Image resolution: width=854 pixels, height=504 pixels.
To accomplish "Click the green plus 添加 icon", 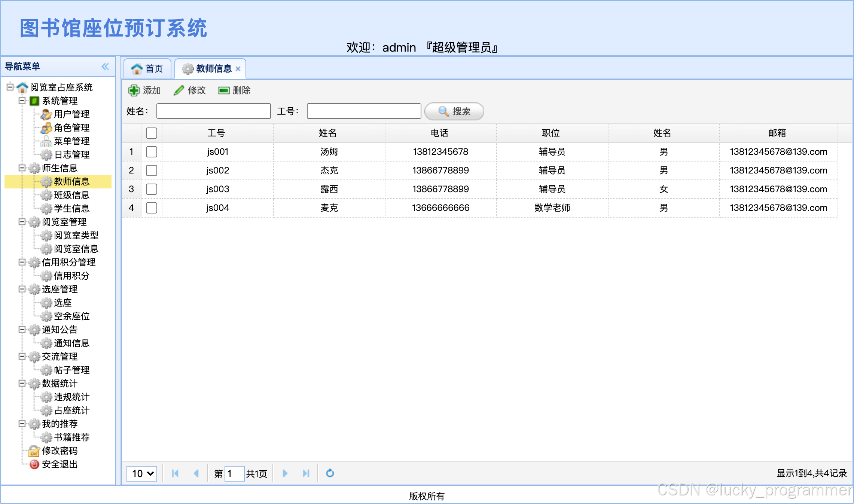I will (x=134, y=90).
